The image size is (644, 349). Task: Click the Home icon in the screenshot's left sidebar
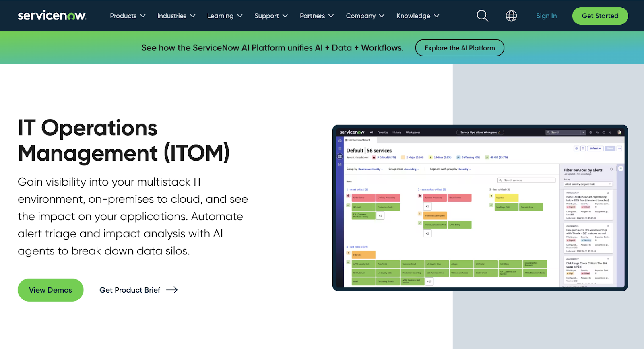point(340,140)
